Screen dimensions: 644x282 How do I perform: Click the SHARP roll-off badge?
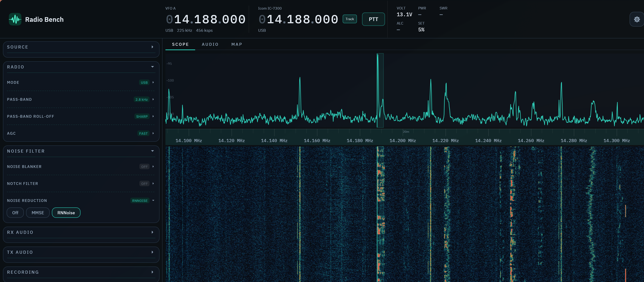click(142, 116)
